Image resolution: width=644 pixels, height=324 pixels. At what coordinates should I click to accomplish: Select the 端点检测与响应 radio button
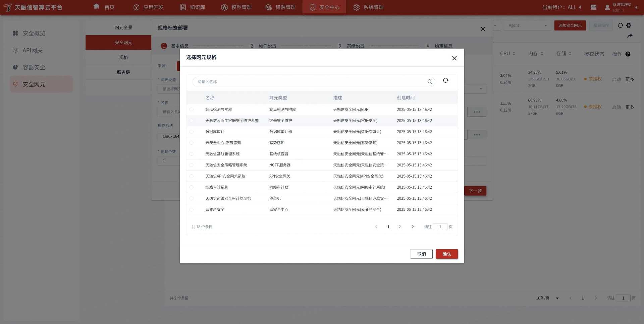[x=192, y=110]
